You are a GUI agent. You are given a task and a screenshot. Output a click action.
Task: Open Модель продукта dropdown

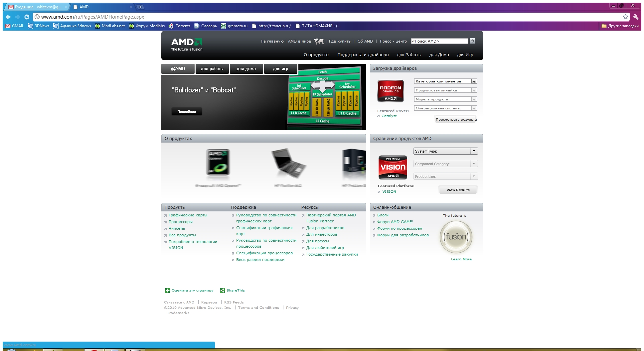446,99
